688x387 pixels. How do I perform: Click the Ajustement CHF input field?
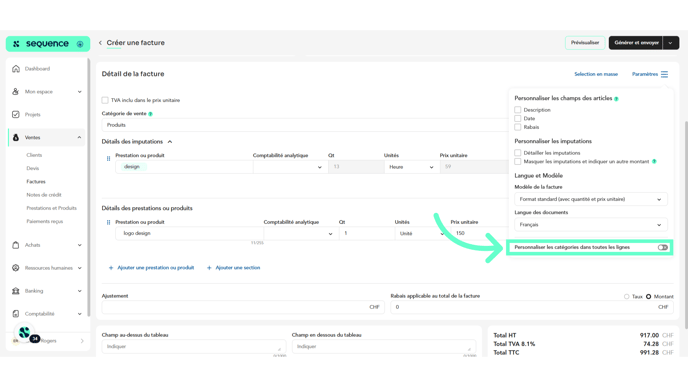(243, 307)
